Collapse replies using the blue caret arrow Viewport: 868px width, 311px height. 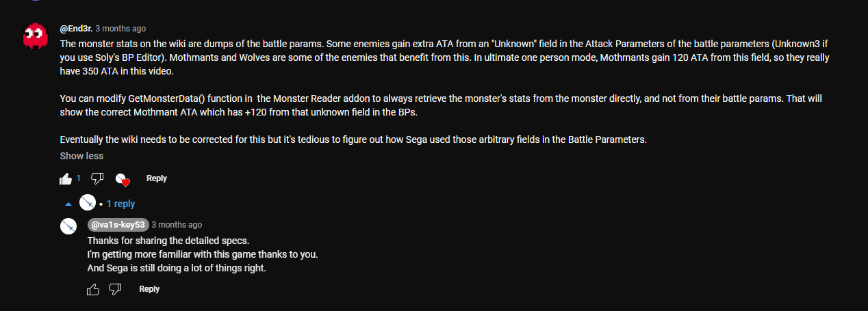click(68, 204)
